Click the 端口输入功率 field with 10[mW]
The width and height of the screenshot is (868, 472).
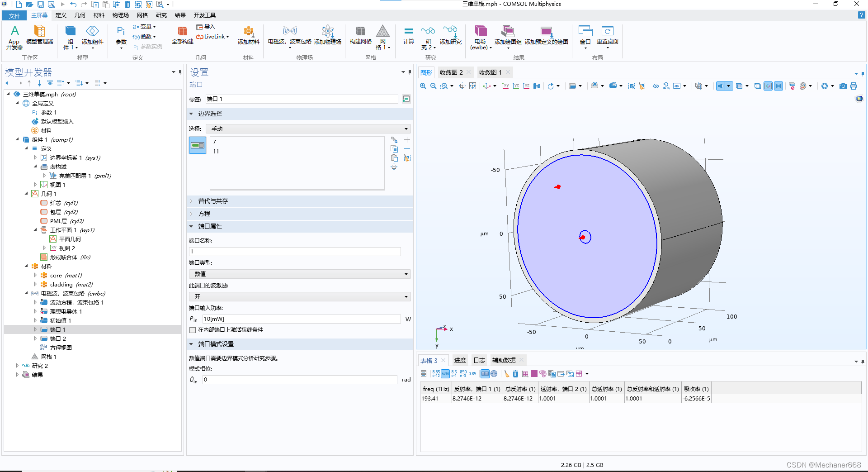(302, 319)
